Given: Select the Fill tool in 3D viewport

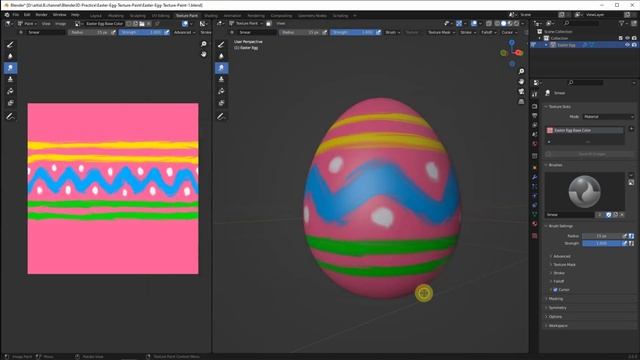Looking at the screenshot, I should point(221,91).
